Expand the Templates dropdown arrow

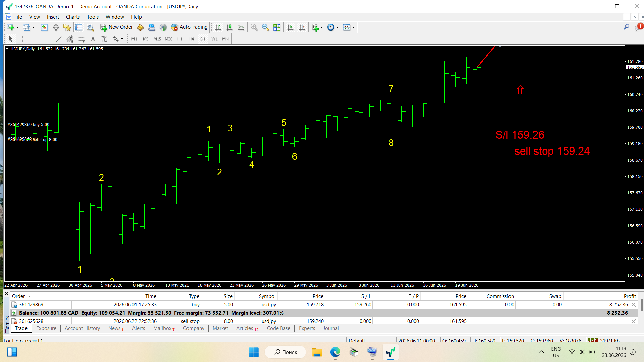[x=353, y=27]
